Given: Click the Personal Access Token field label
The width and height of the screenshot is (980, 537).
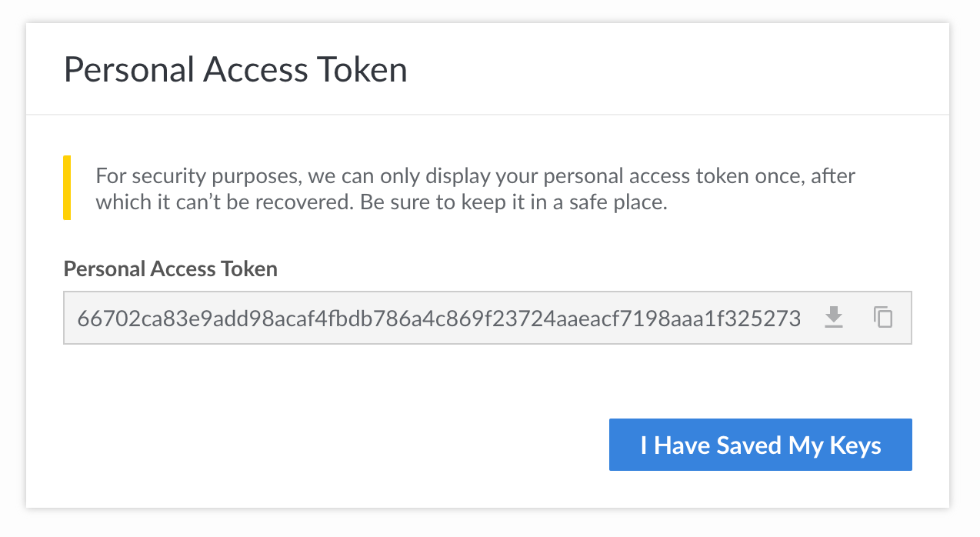Looking at the screenshot, I should point(170,268).
